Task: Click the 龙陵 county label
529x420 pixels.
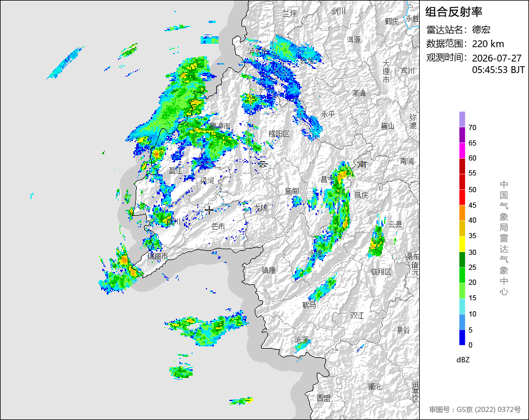Action: coord(260,208)
